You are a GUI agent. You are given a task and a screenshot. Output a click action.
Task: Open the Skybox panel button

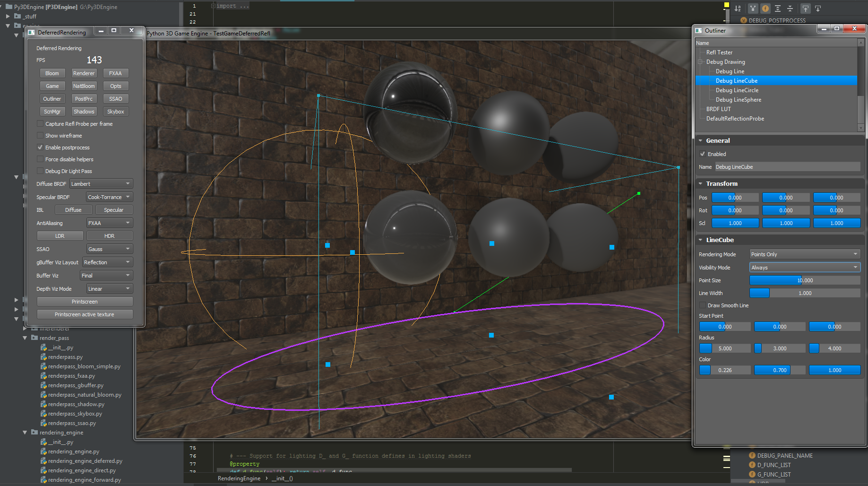(115, 111)
